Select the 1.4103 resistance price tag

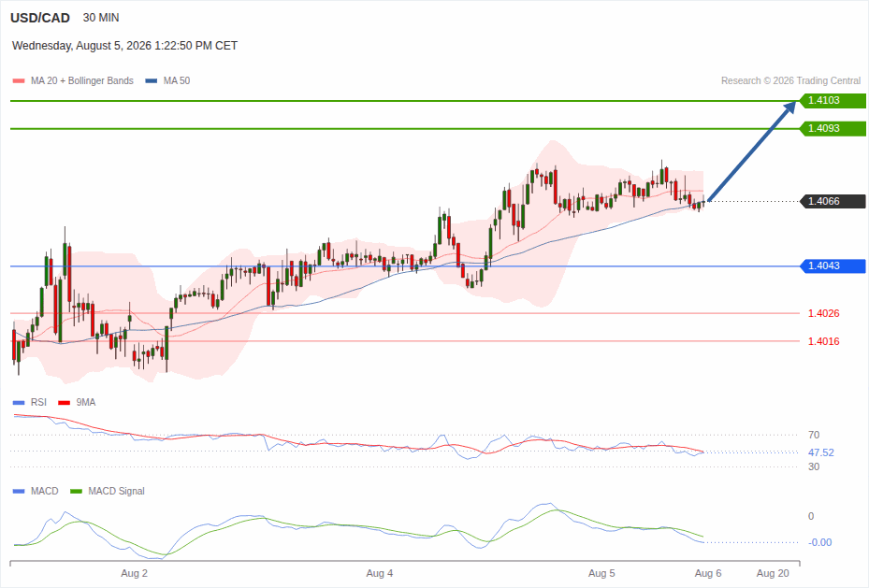[x=833, y=101]
